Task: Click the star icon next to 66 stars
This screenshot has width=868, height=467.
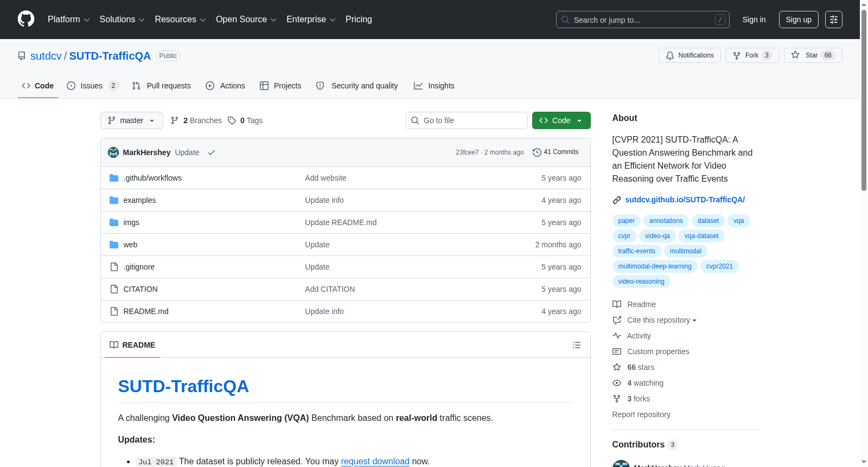Action: (617, 367)
